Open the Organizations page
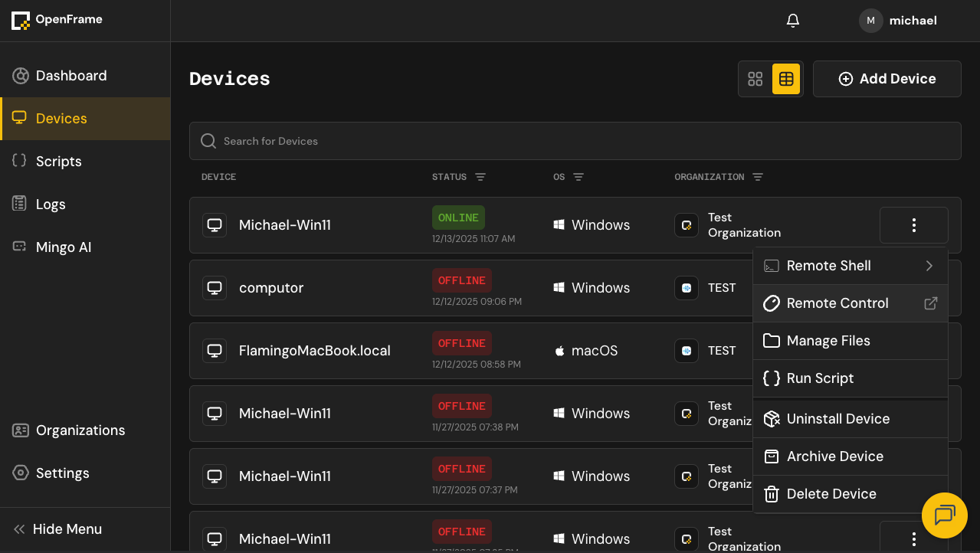 [85, 430]
